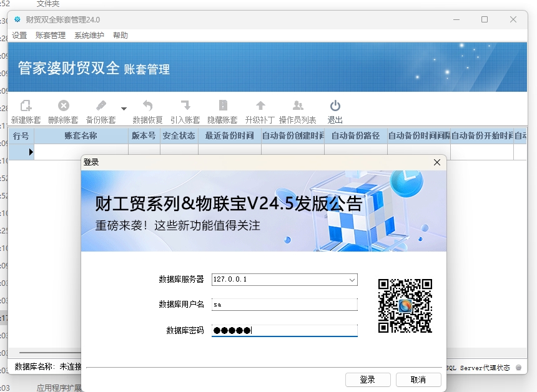Click the 引入账套 toolbar icon

185,105
